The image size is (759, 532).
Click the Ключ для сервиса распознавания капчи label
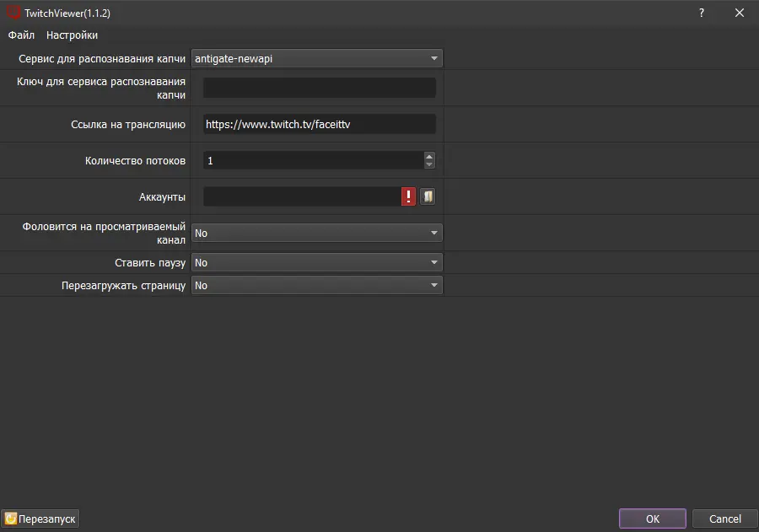pos(101,88)
